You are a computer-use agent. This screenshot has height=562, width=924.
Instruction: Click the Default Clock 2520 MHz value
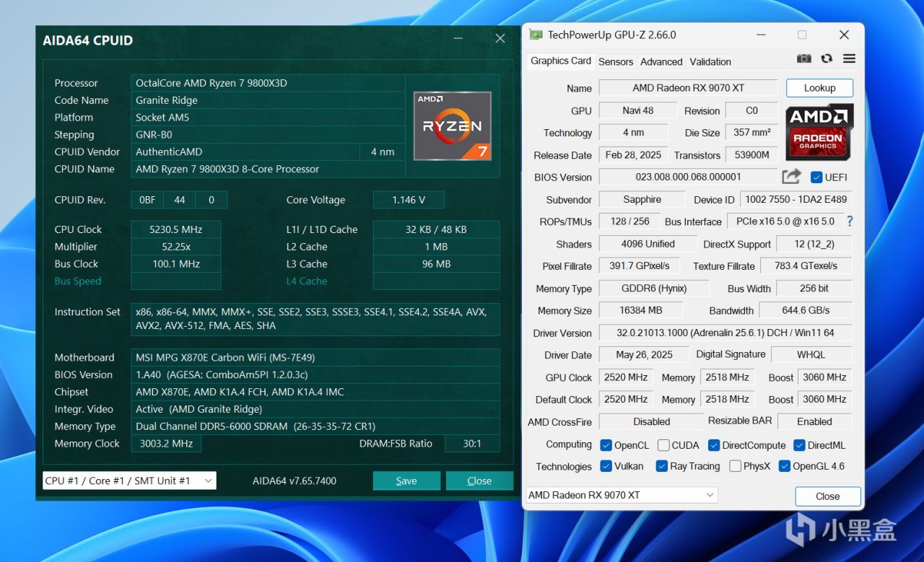pyautogui.click(x=625, y=399)
